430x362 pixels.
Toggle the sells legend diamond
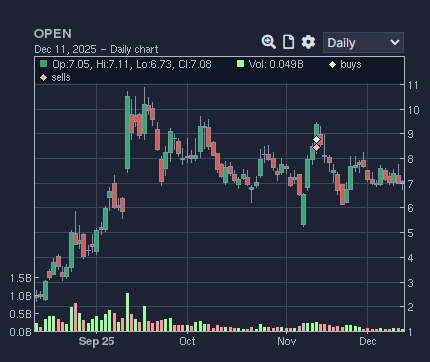click(x=43, y=78)
